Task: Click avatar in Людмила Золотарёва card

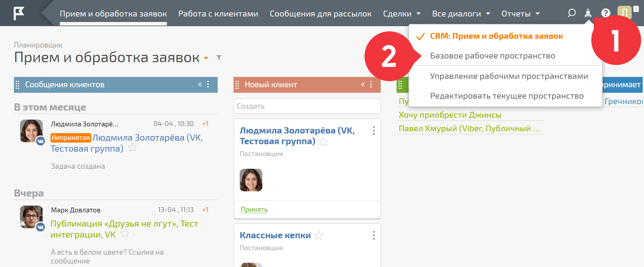Action: coord(251,180)
